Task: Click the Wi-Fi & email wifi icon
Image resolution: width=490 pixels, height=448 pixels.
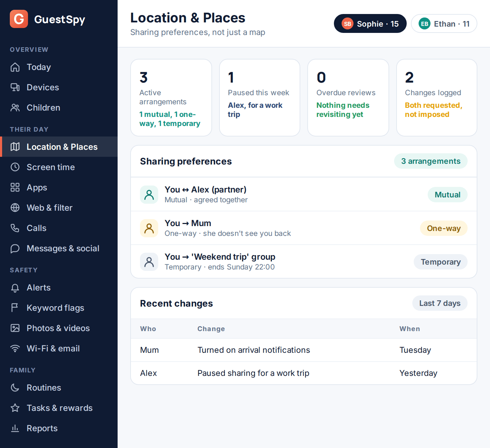Action: tap(15, 349)
